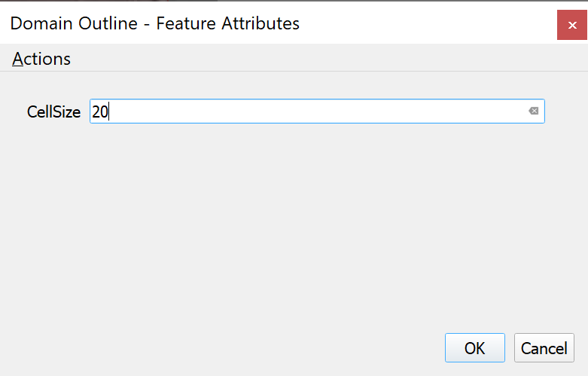Close the Feature Attributes dialog with the X

coord(572,25)
